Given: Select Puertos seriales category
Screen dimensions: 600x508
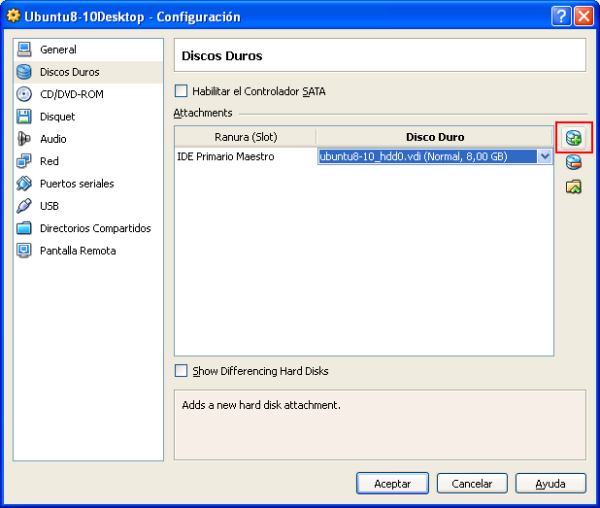Looking at the screenshot, I should pyautogui.click(x=76, y=184).
